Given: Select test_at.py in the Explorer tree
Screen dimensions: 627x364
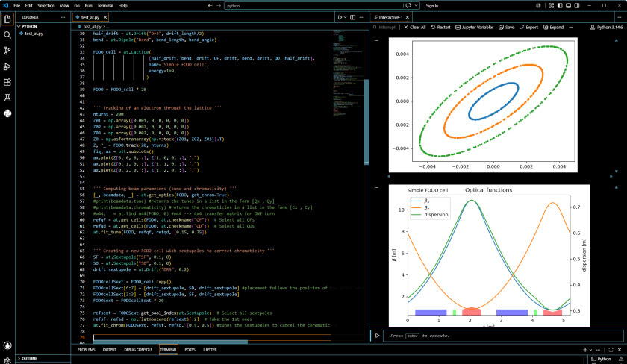Looking at the screenshot, I should point(43,34).
